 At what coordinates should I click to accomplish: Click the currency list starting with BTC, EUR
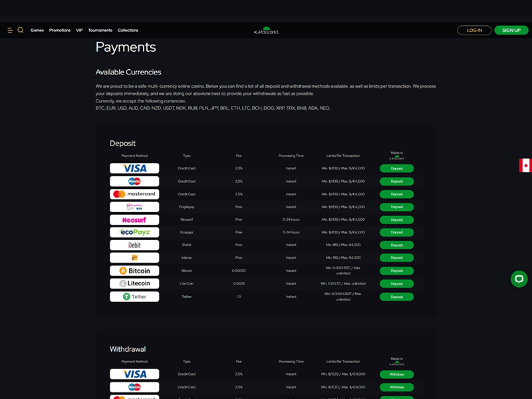[x=213, y=108]
